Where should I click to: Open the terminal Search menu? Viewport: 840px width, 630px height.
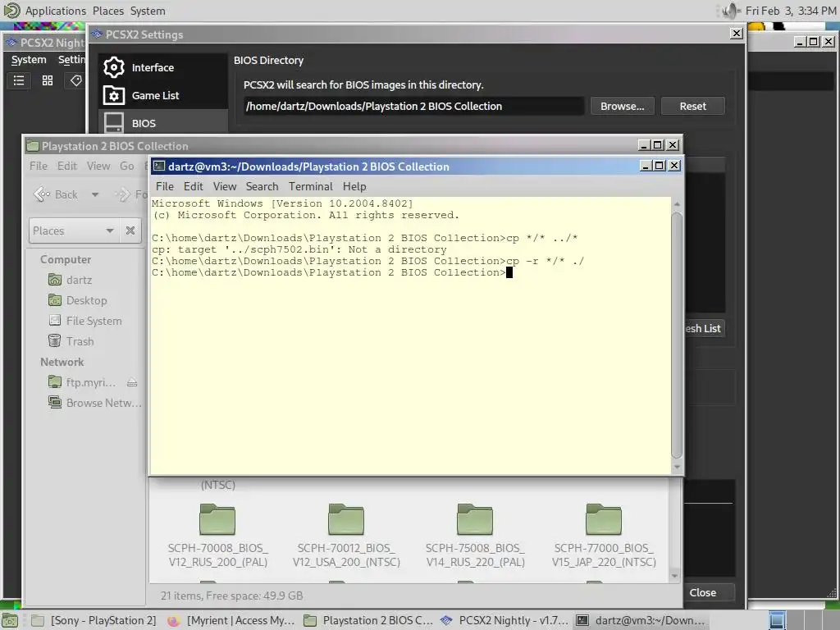pyautogui.click(x=262, y=186)
